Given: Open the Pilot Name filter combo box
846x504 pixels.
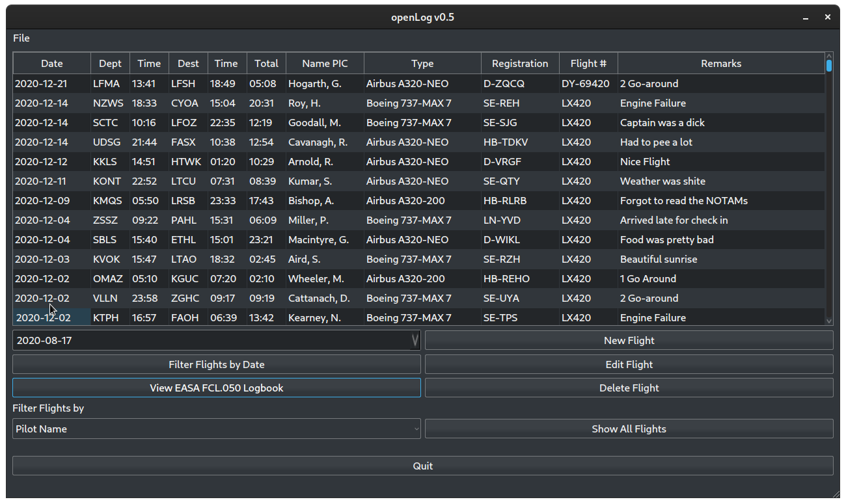Looking at the screenshot, I should pos(216,429).
